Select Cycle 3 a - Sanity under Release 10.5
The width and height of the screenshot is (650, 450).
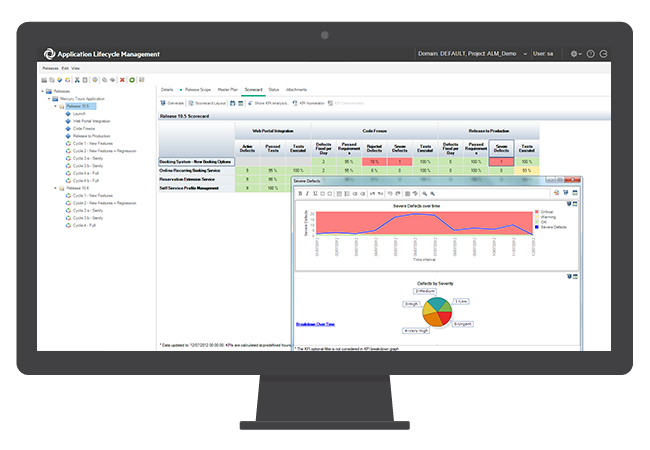click(88, 158)
